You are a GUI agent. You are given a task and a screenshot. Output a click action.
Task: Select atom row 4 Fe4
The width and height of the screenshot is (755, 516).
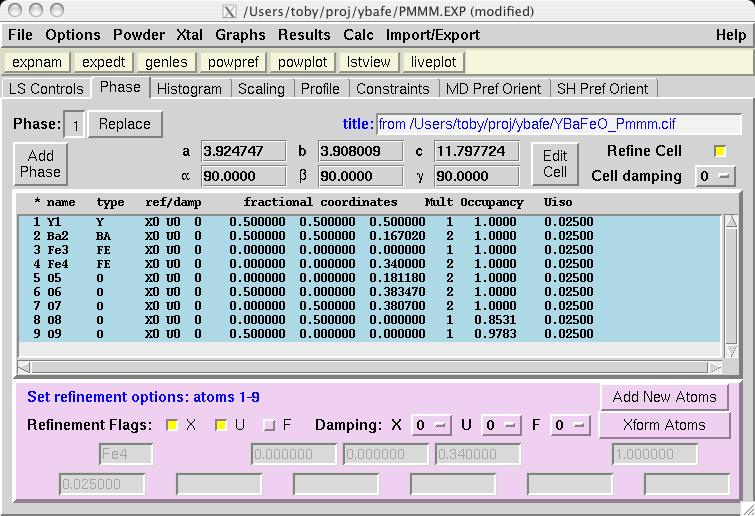click(x=369, y=264)
